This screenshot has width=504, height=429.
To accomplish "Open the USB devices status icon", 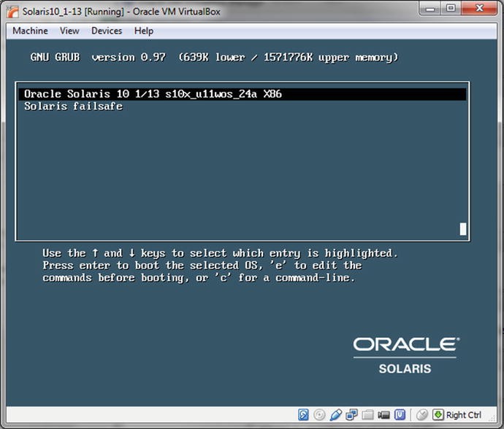I will [335, 414].
